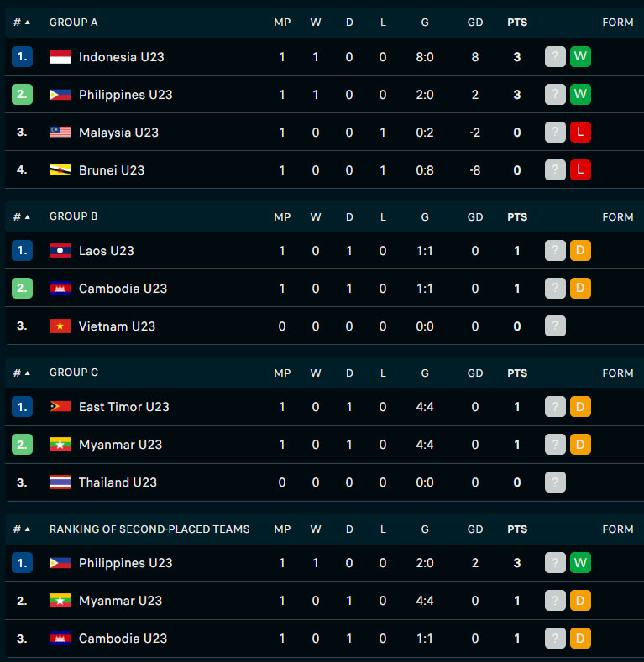Click the Group B MP column header

point(282,217)
